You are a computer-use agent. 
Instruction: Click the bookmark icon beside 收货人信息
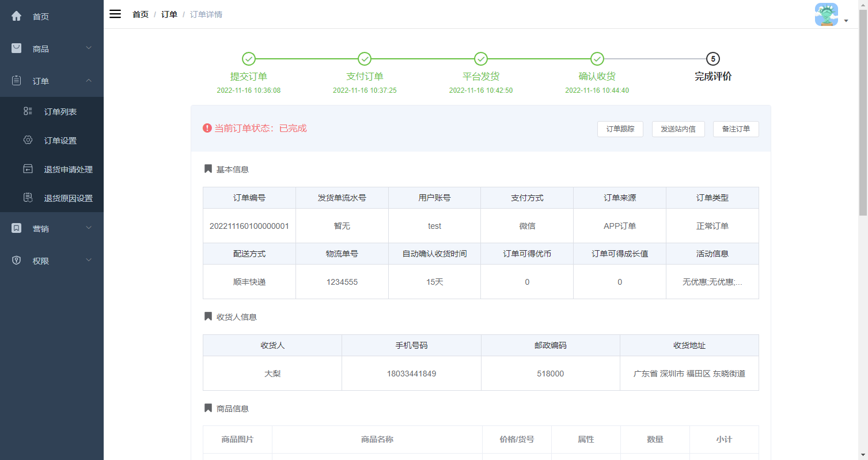tap(208, 316)
